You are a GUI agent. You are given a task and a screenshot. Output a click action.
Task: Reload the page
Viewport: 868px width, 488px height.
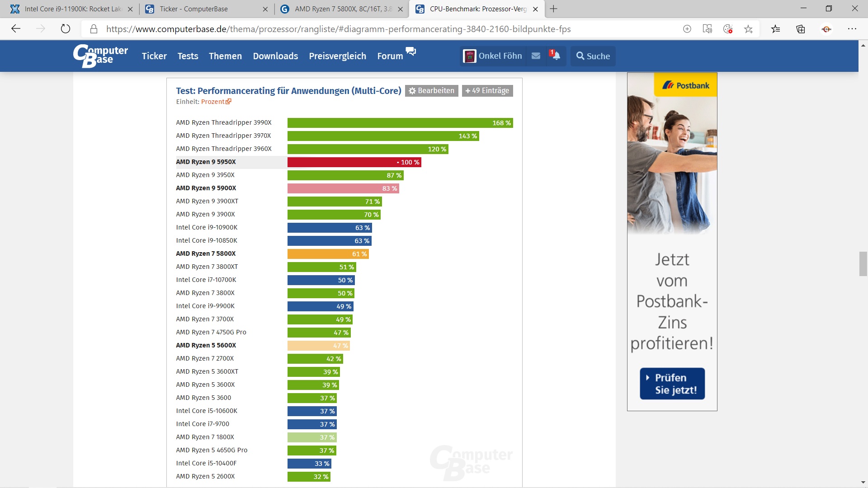[66, 29]
